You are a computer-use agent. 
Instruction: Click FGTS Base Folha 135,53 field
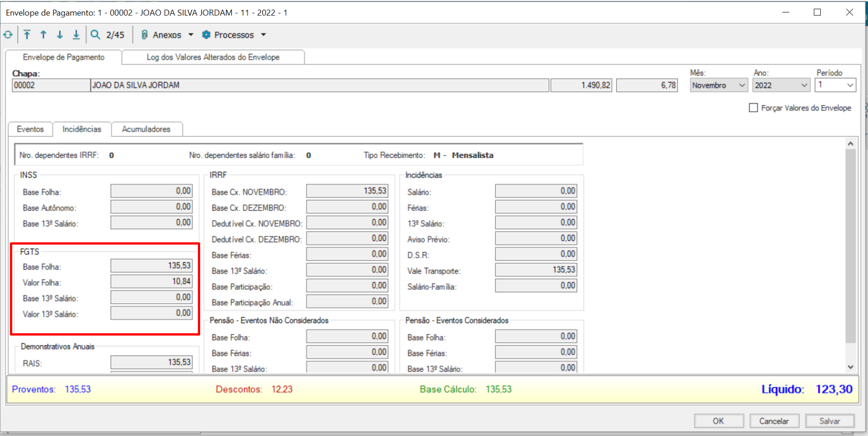pyautogui.click(x=151, y=266)
